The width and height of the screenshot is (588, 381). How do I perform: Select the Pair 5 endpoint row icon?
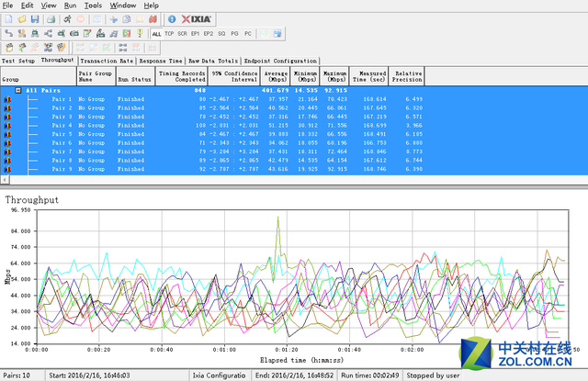point(7,134)
